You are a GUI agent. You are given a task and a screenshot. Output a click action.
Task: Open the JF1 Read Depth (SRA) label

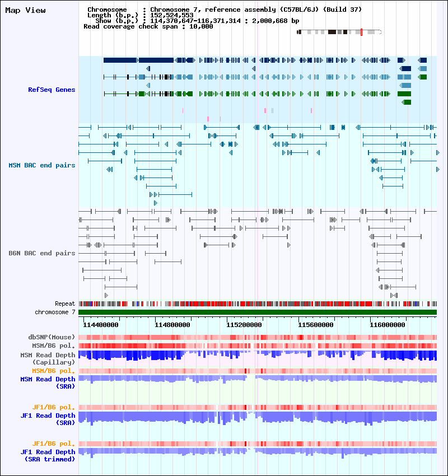[x=48, y=419]
